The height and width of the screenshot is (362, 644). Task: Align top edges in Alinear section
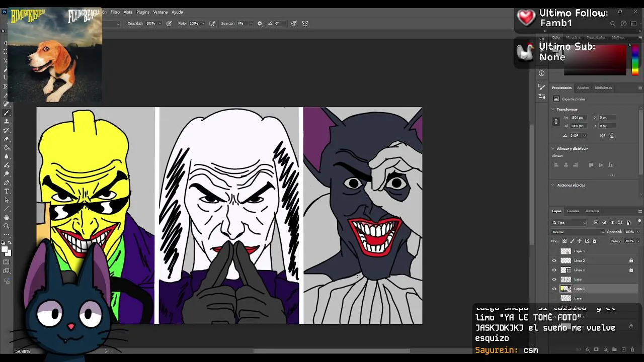pyautogui.click(x=591, y=165)
